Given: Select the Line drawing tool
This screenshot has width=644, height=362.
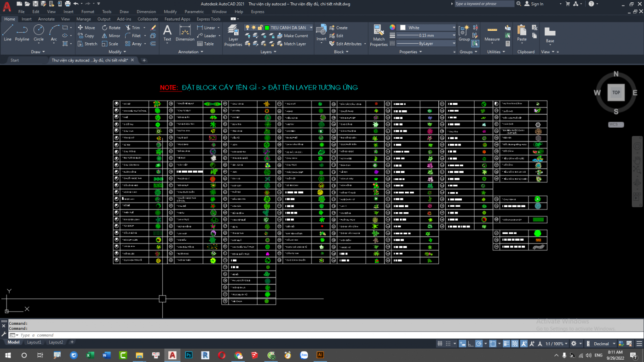Looking at the screenshot, I should pyautogui.click(x=7, y=33).
